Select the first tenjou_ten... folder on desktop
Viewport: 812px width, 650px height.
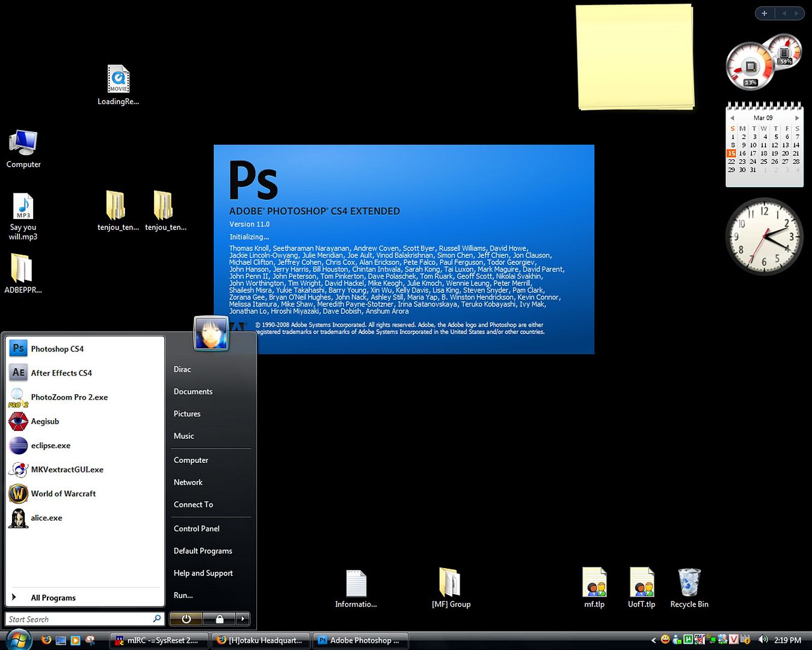(x=117, y=211)
